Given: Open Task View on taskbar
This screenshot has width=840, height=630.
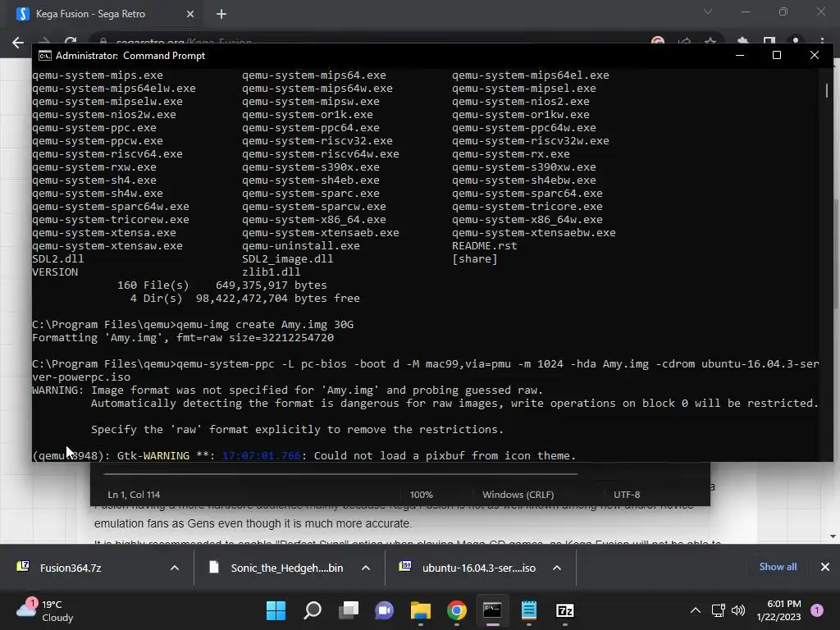Looking at the screenshot, I should 349,610.
